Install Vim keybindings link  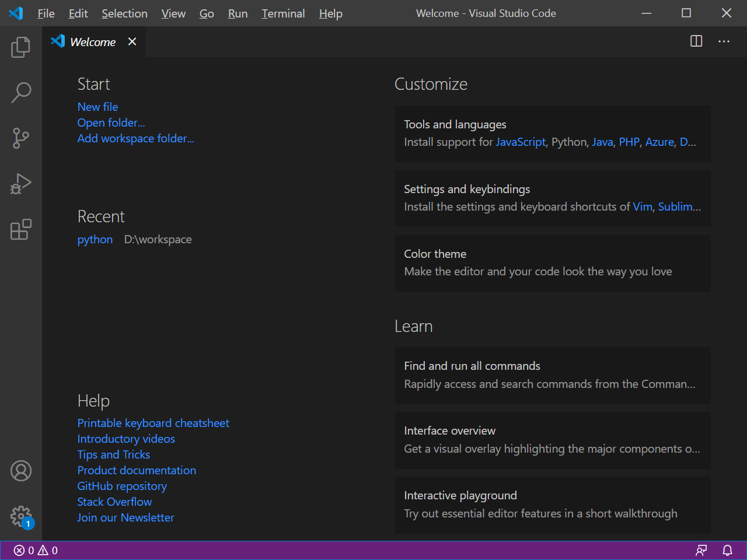click(x=643, y=206)
